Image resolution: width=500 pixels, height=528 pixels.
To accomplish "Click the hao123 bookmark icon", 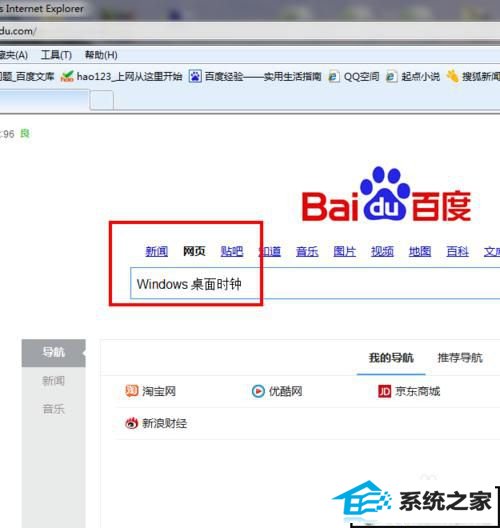I will [x=67, y=76].
